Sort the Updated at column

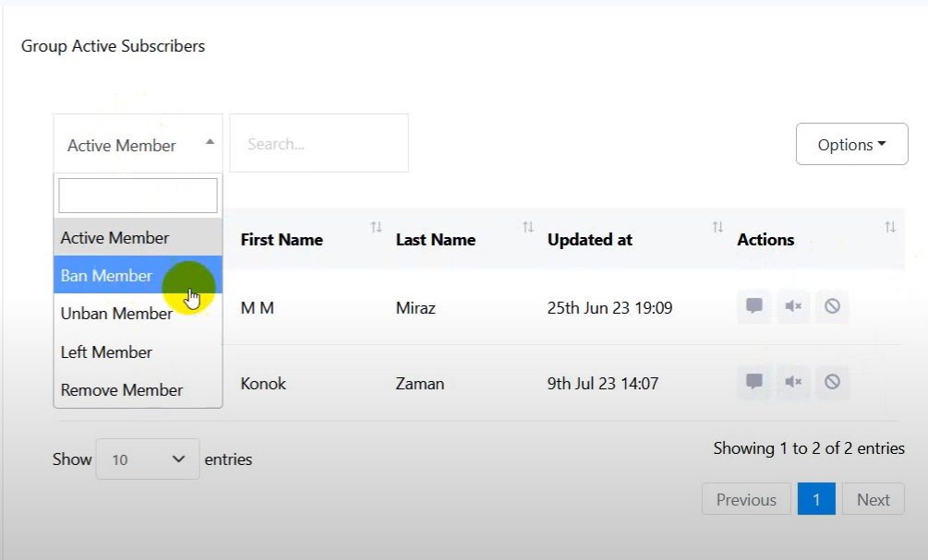coord(717,227)
